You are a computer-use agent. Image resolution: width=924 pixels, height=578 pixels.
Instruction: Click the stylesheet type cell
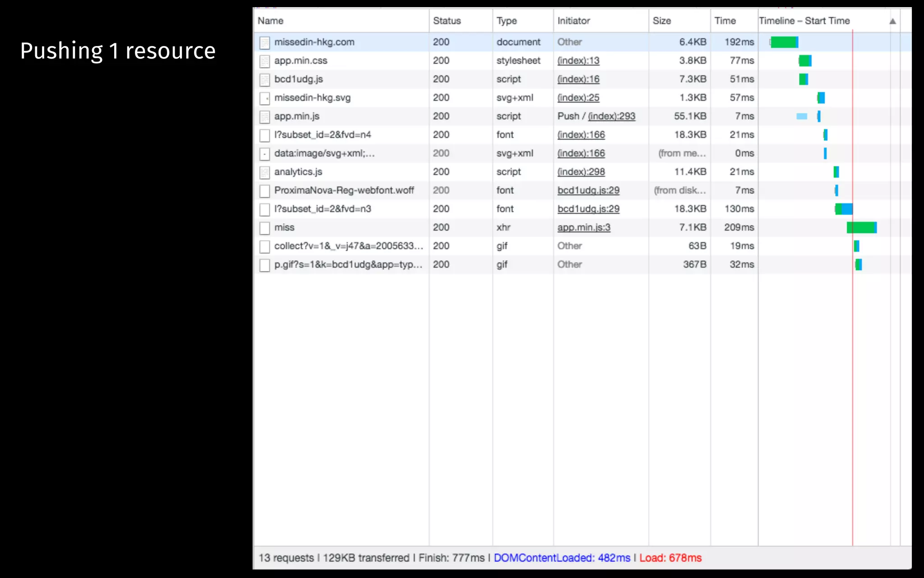518,61
